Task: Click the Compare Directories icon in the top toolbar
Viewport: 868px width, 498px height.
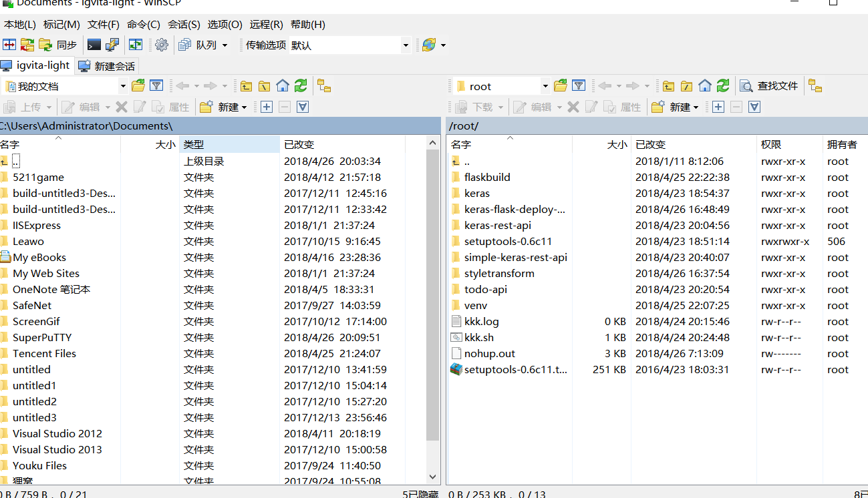Action: pos(9,45)
